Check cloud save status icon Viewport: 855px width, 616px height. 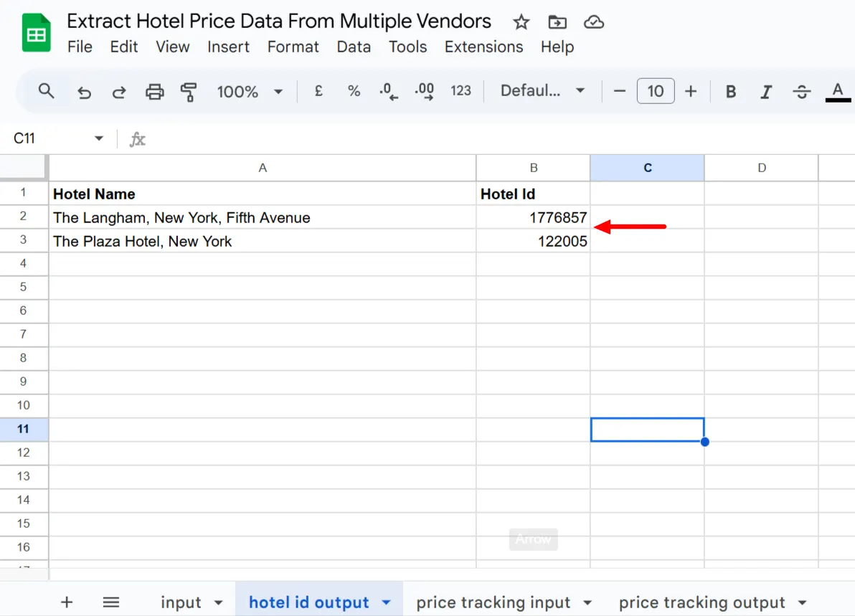(593, 22)
